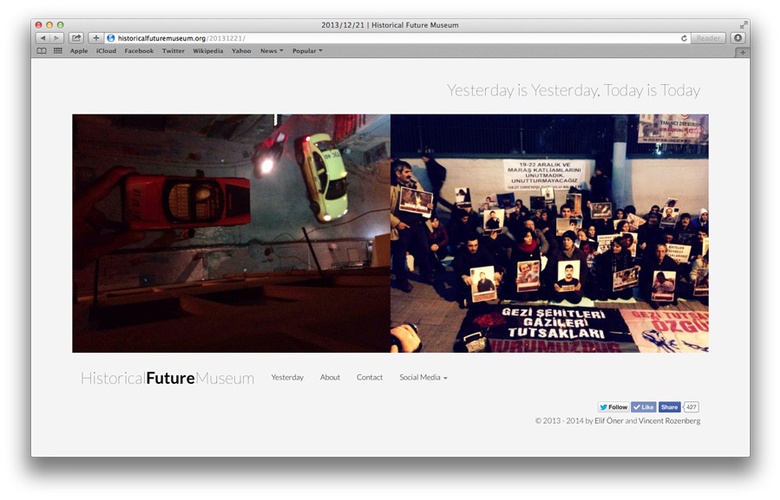Image resolution: width=780 pixels, height=500 pixels.
Task: Click the Twitter Follow button
Action: 613,407
